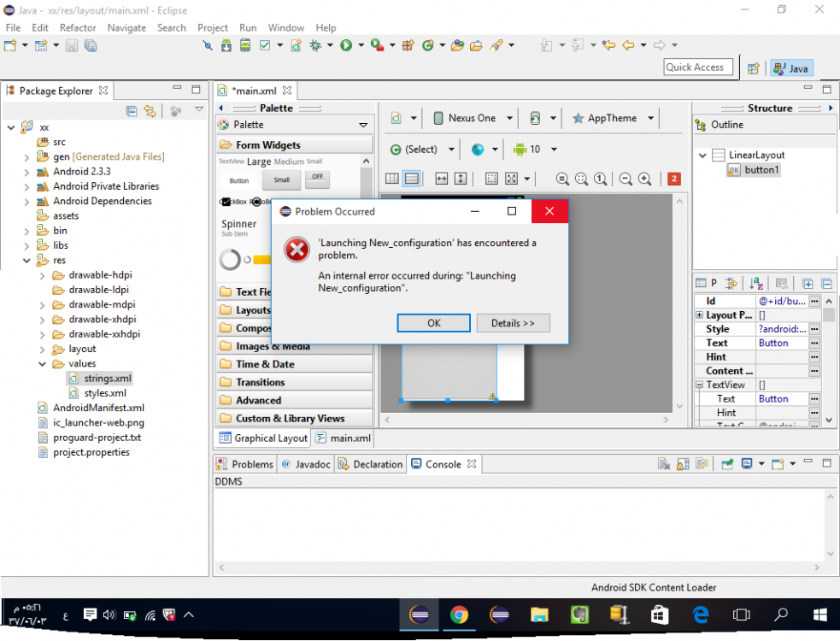The image size is (840, 641).
Task: Open the Project menu
Action: click(x=213, y=28)
